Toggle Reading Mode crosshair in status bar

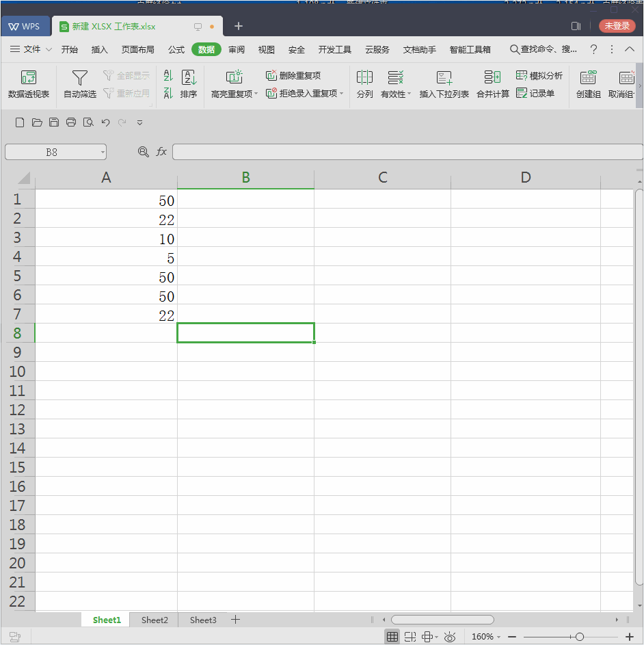(x=427, y=637)
